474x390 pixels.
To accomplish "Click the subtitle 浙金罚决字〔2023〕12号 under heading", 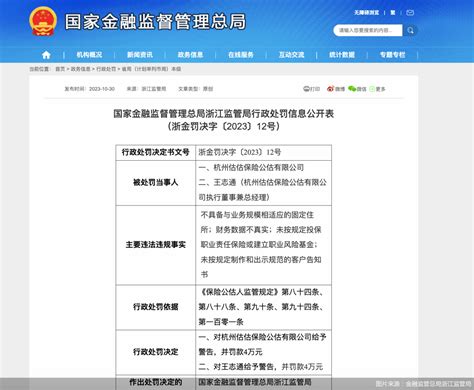I will pos(224,127).
